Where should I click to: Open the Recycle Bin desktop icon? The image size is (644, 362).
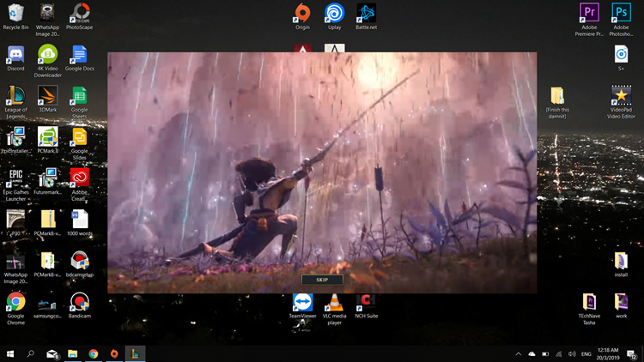click(x=15, y=16)
